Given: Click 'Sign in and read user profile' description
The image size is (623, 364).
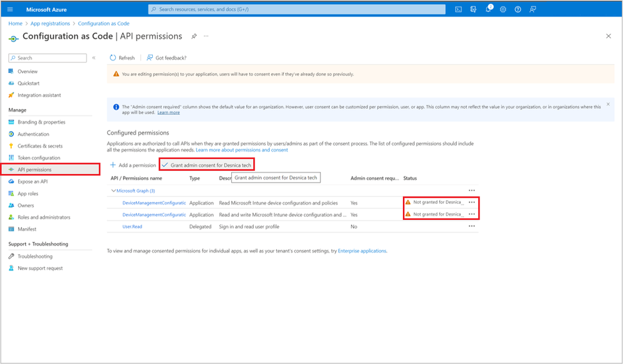Looking at the screenshot, I should (249, 227).
